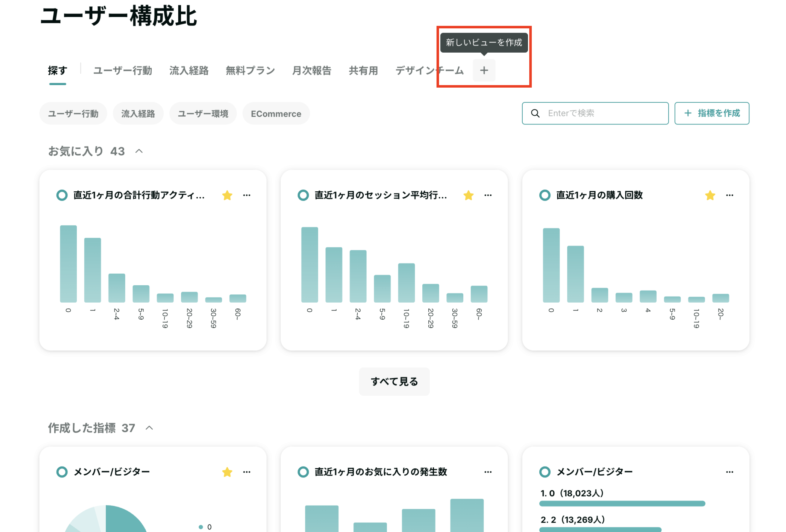This screenshot has height=532, width=786.
Task: Click the pie chart in メンバー/ビジター card
Action: [x=106, y=518]
